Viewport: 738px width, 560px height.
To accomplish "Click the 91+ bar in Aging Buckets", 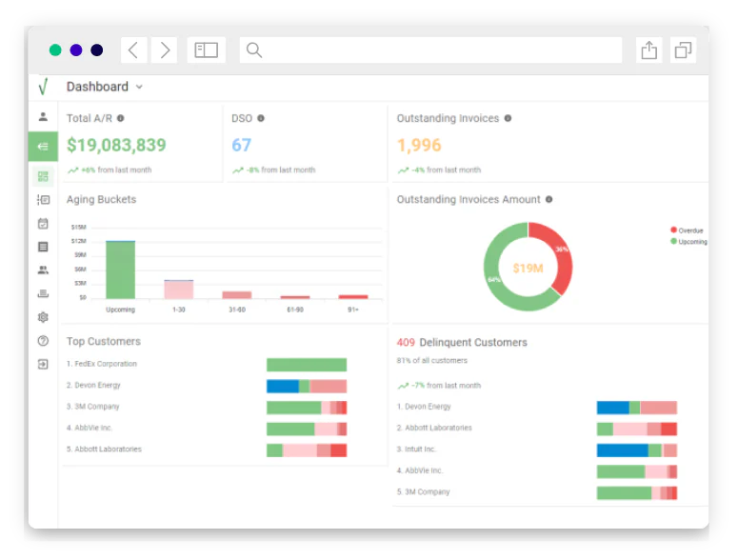I will (x=353, y=296).
